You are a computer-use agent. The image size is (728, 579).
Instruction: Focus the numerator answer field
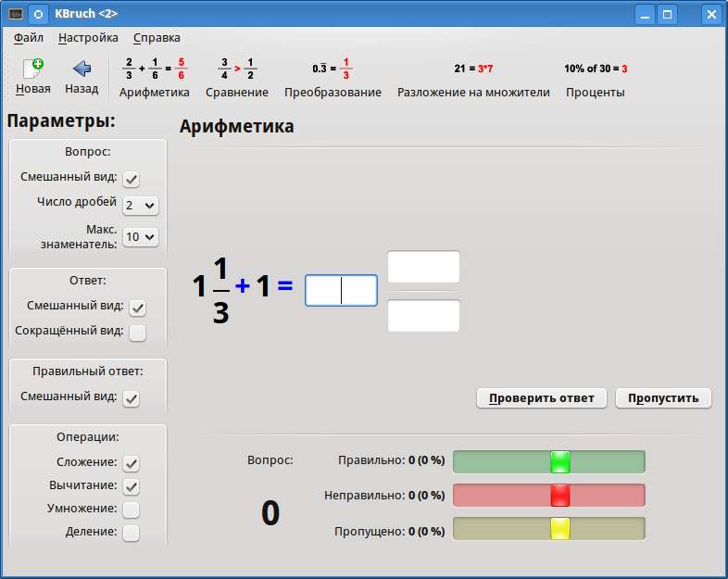click(423, 267)
